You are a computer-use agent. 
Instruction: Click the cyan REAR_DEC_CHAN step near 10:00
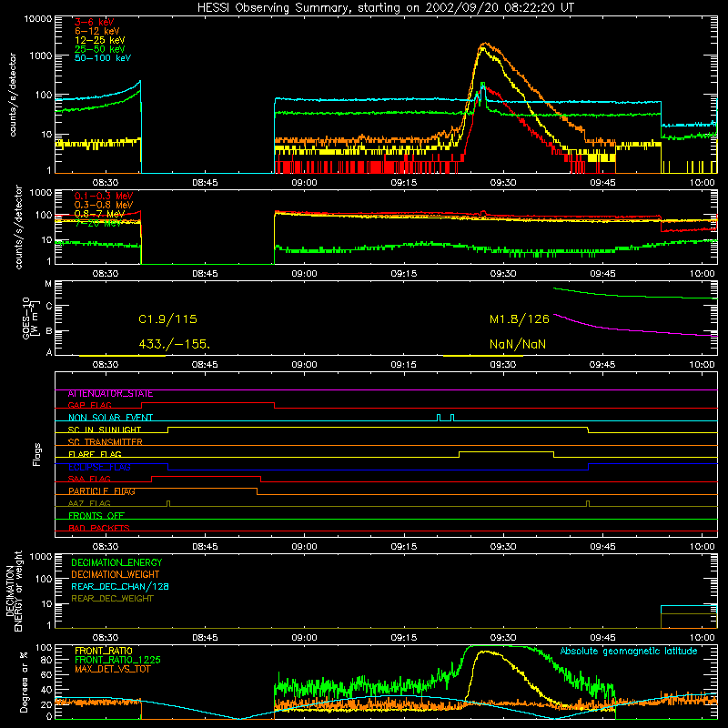coord(689,606)
